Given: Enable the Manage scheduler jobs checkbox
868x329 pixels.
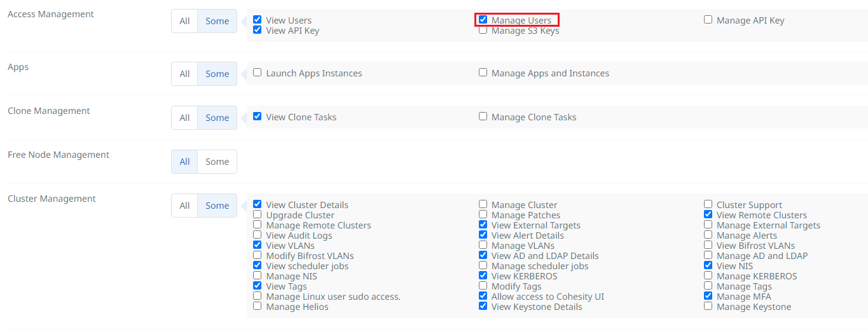Looking at the screenshot, I should (x=483, y=265).
